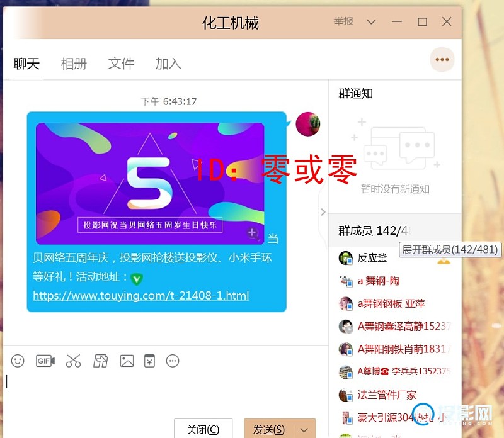The width and height of the screenshot is (504, 438).
Task: Click the 发送(S) button
Action: pyautogui.click(x=269, y=429)
